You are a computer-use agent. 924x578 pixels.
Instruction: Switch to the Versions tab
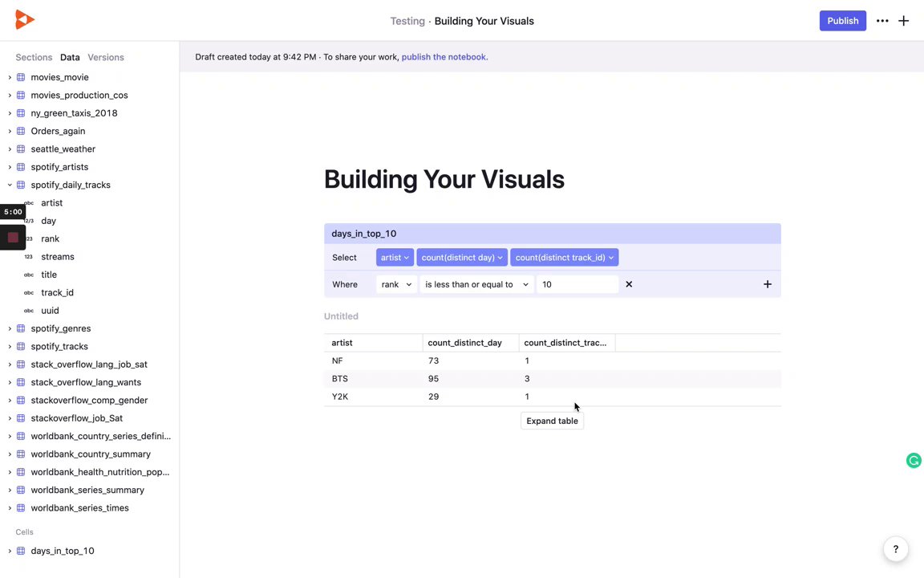pyautogui.click(x=106, y=58)
